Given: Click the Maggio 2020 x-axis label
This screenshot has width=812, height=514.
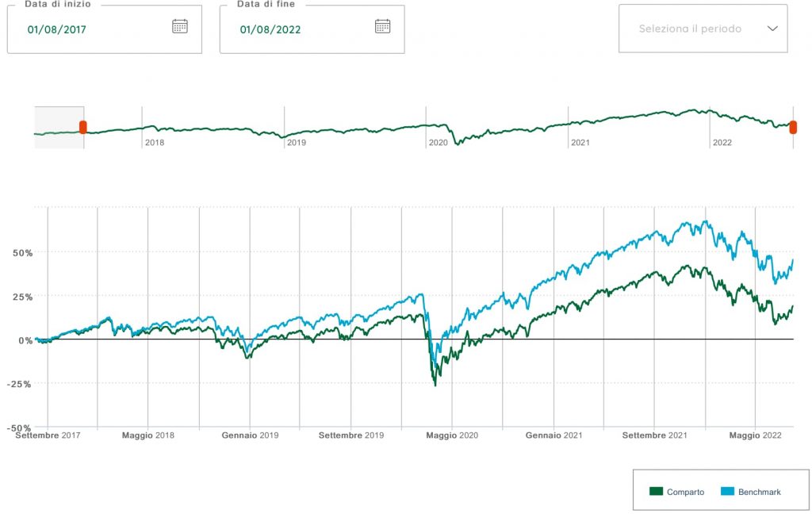Looking at the screenshot, I should [452, 435].
